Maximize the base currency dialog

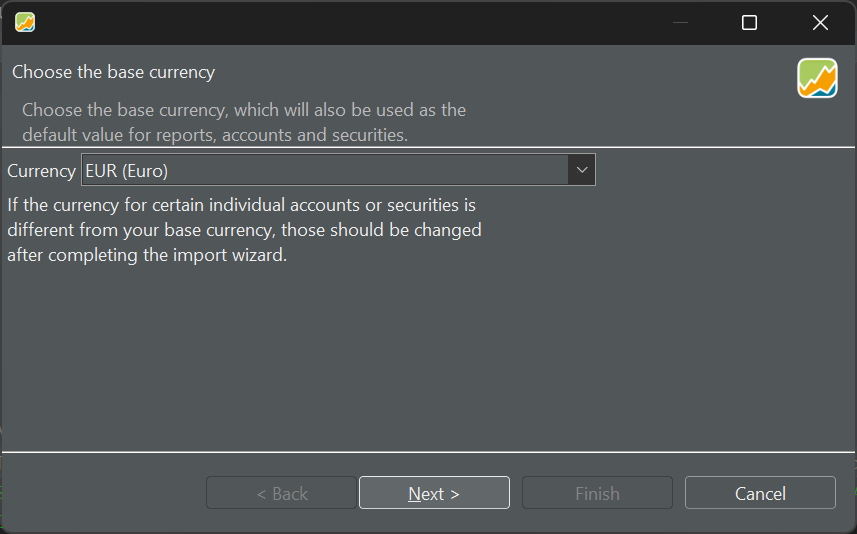749,22
